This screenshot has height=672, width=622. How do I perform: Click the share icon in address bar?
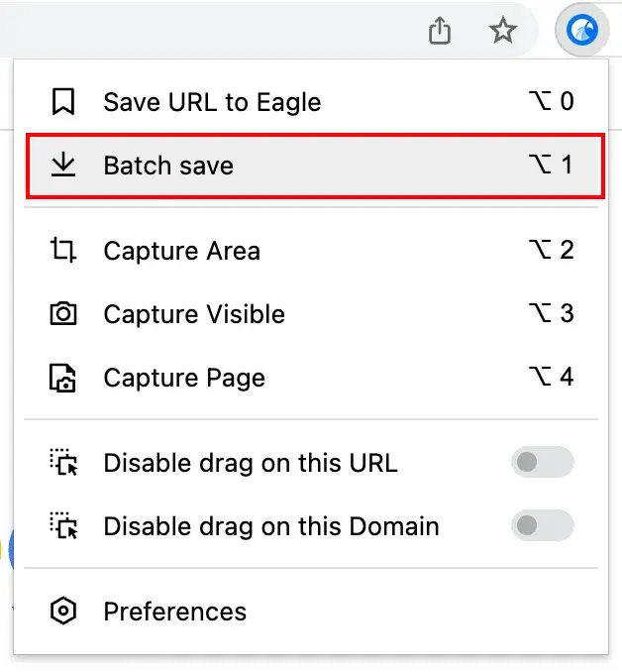pyautogui.click(x=440, y=31)
